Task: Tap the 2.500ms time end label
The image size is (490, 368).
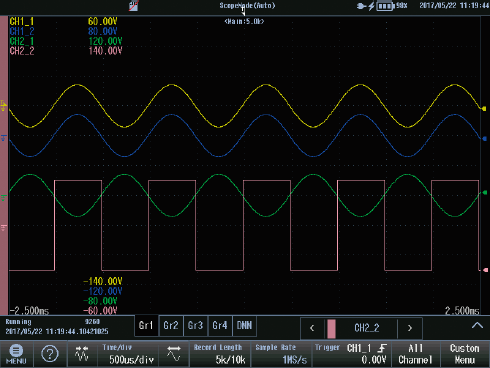Action: pos(462,311)
